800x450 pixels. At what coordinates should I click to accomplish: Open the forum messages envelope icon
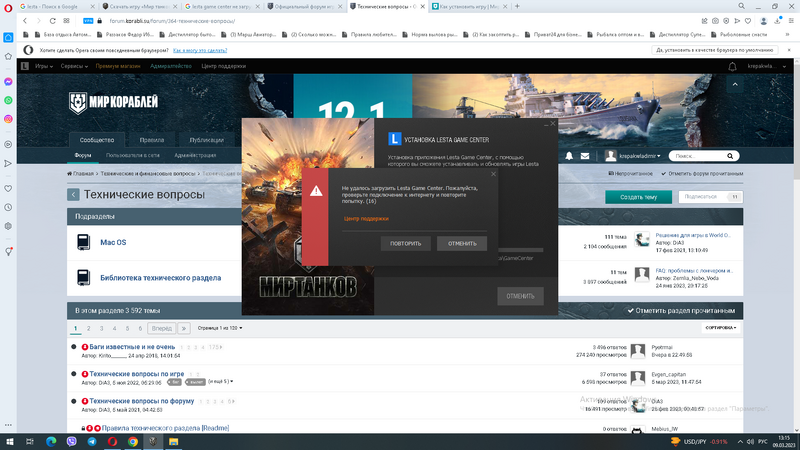585,156
